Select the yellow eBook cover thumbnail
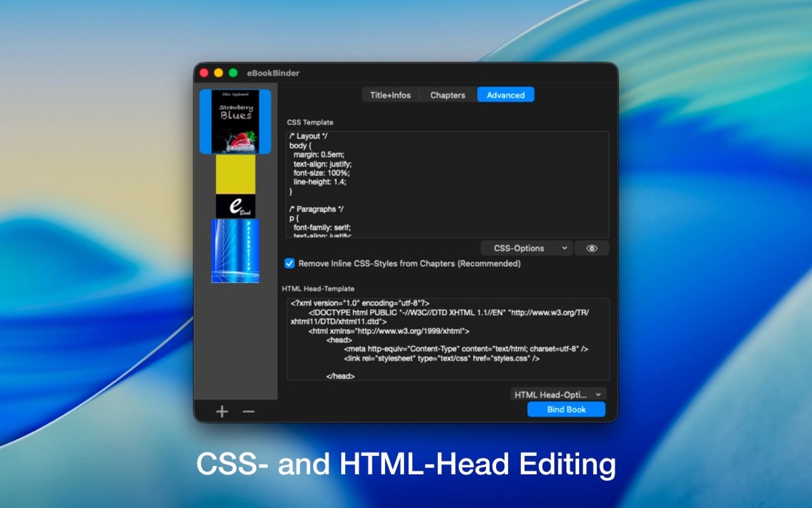 tap(235, 186)
